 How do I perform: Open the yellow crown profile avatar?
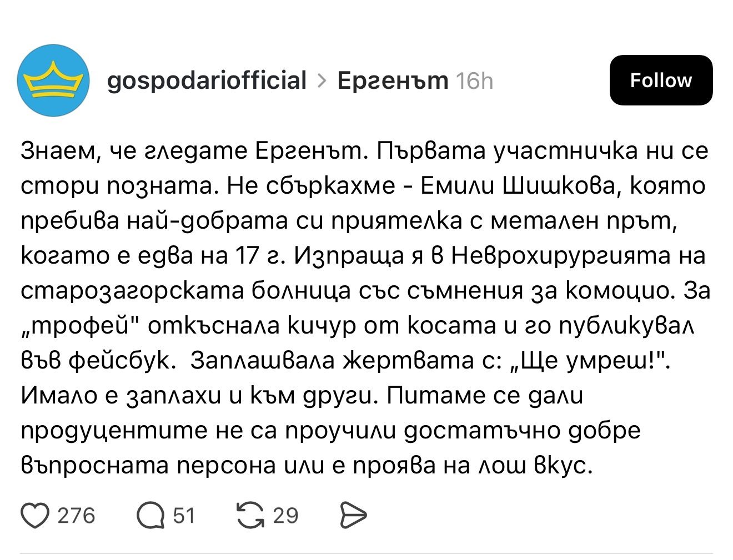[53, 80]
